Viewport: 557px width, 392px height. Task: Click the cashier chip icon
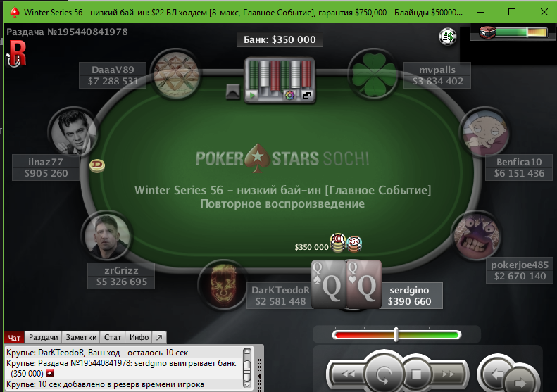click(448, 37)
